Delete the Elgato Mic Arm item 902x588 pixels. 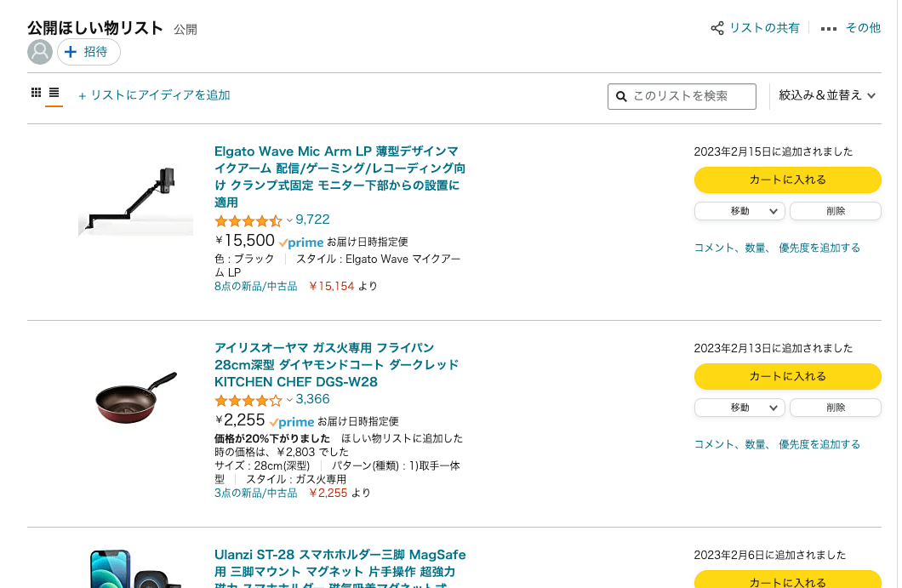pyautogui.click(x=836, y=211)
